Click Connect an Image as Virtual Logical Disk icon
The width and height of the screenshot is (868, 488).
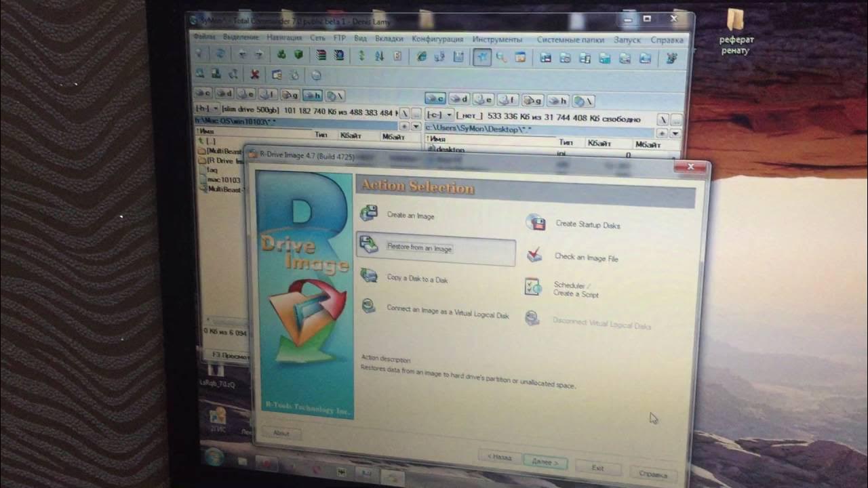pyautogui.click(x=368, y=306)
